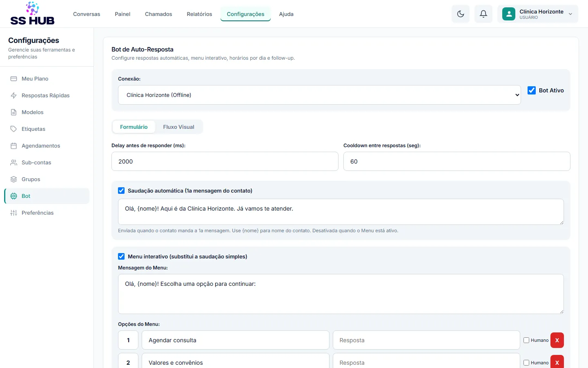588x368 pixels.
Task: Click the Grupos layers icon
Action: pos(13,179)
